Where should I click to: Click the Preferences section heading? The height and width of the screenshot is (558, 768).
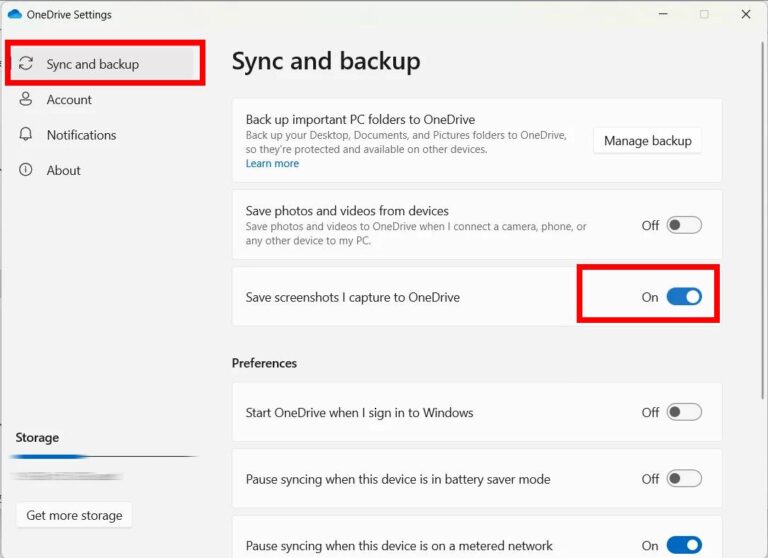click(x=264, y=363)
